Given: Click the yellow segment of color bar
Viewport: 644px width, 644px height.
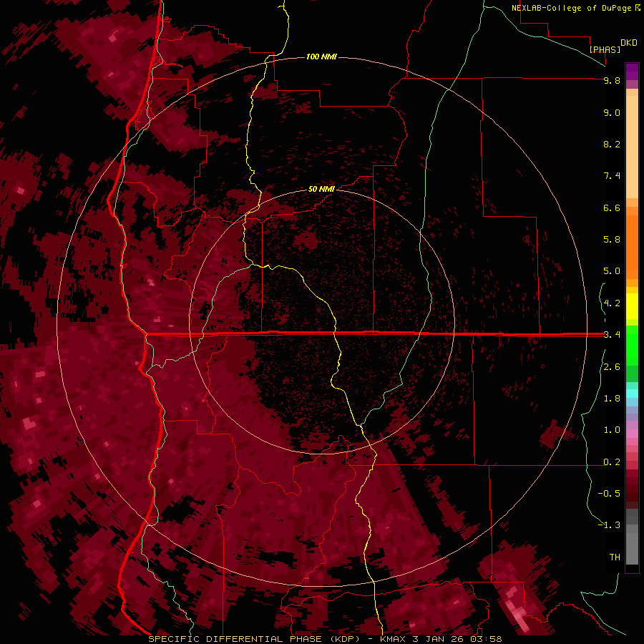Looking at the screenshot, I should pyautogui.click(x=632, y=306).
